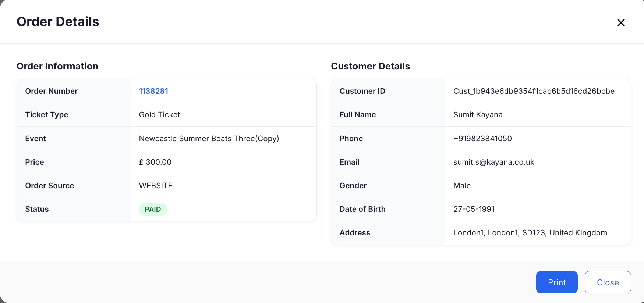Image resolution: width=644 pixels, height=303 pixels.
Task: Click the Order Number row label
Action: (52, 91)
